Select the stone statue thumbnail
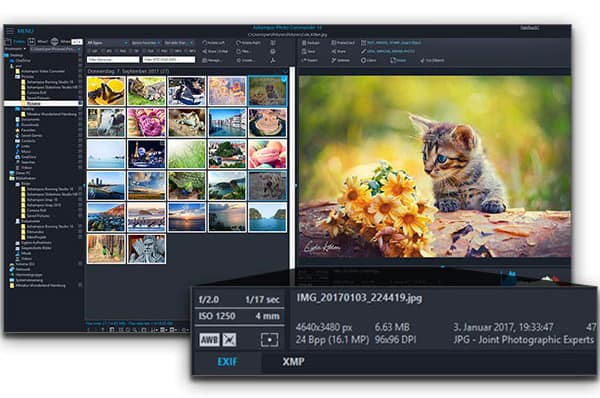 [x=146, y=249]
